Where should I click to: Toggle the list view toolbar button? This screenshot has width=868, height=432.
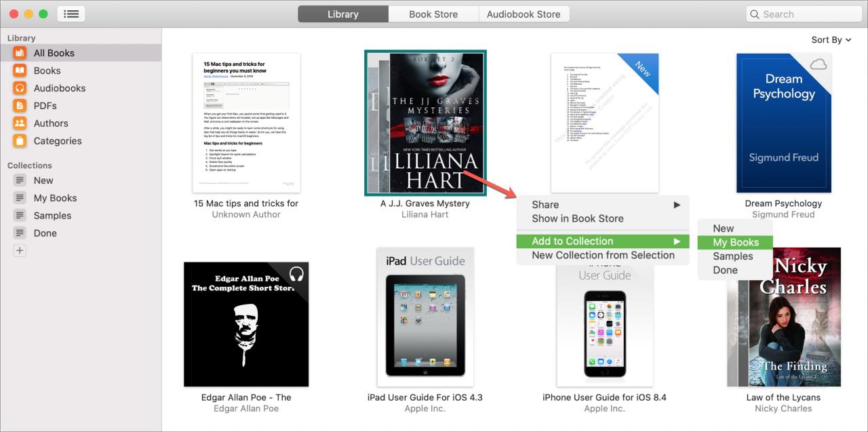pyautogui.click(x=71, y=14)
